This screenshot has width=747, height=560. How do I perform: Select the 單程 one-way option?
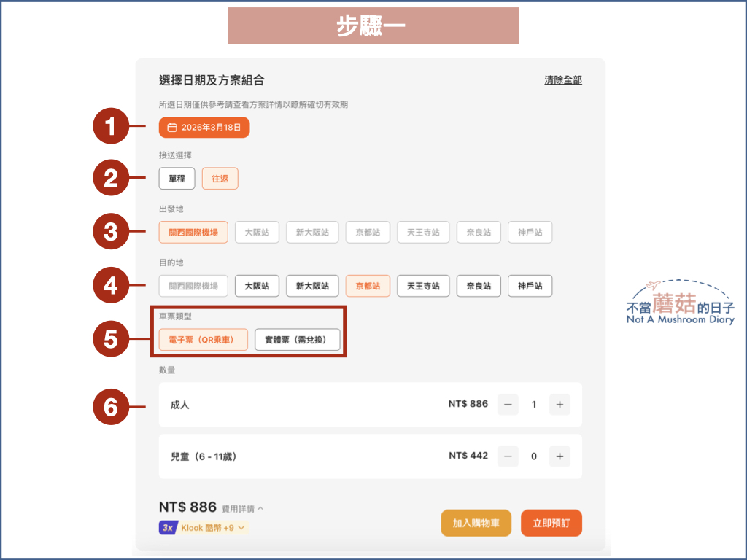tap(177, 178)
